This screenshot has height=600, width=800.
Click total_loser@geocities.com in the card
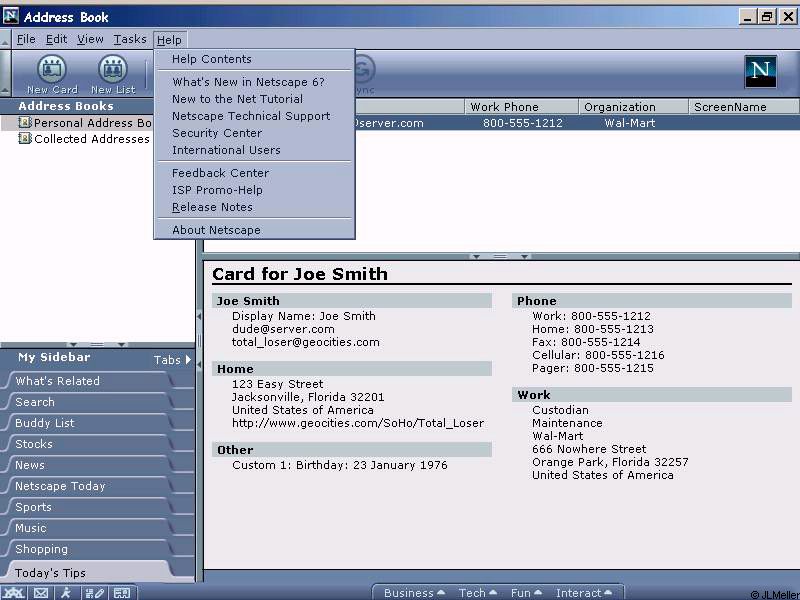306,342
